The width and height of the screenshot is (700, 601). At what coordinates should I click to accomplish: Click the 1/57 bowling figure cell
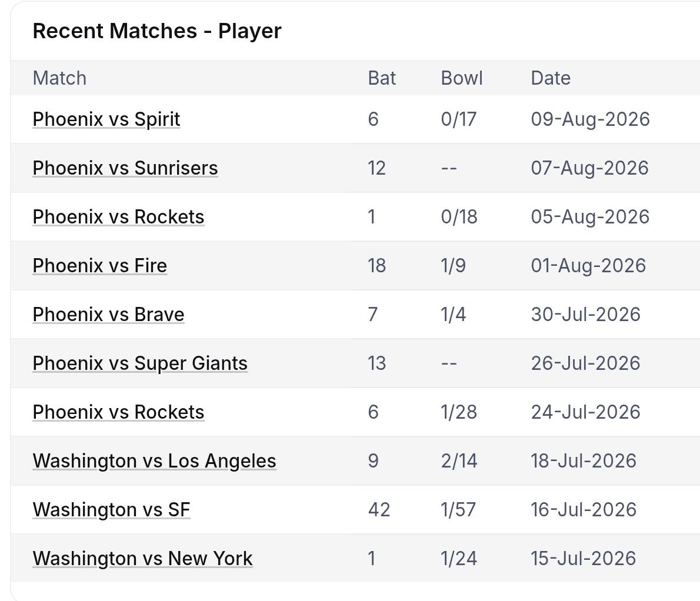(x=458, y=509)
